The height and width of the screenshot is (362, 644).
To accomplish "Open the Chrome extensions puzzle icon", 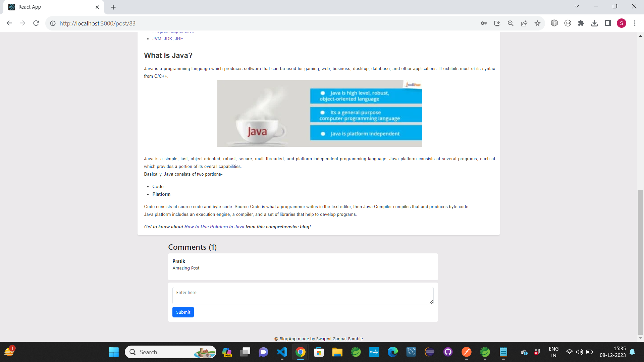I will click(581, 23).
